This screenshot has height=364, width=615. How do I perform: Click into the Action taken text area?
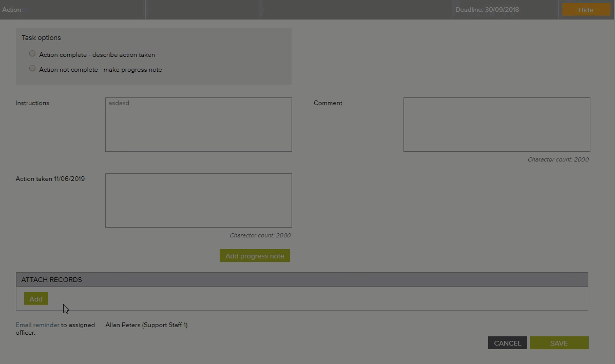[198, 200]
